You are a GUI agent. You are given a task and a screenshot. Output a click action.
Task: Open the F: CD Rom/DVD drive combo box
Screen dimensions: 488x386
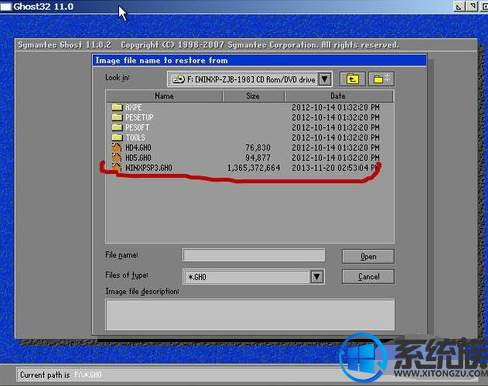[249, 79]
